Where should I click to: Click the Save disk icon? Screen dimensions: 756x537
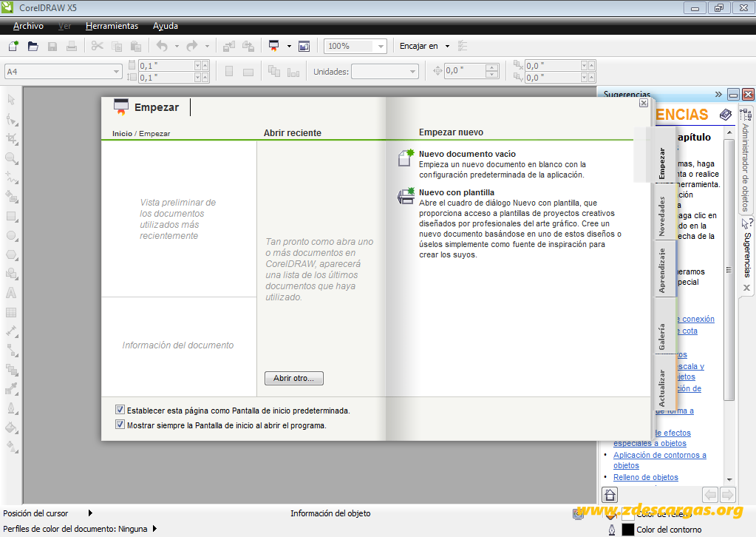pos(52,47)
